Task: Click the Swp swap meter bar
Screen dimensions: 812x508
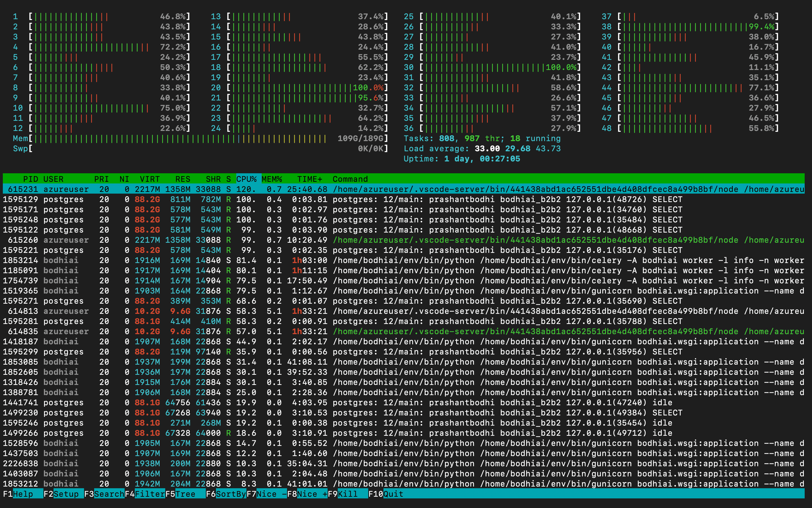Action: [x=201, y=148]
